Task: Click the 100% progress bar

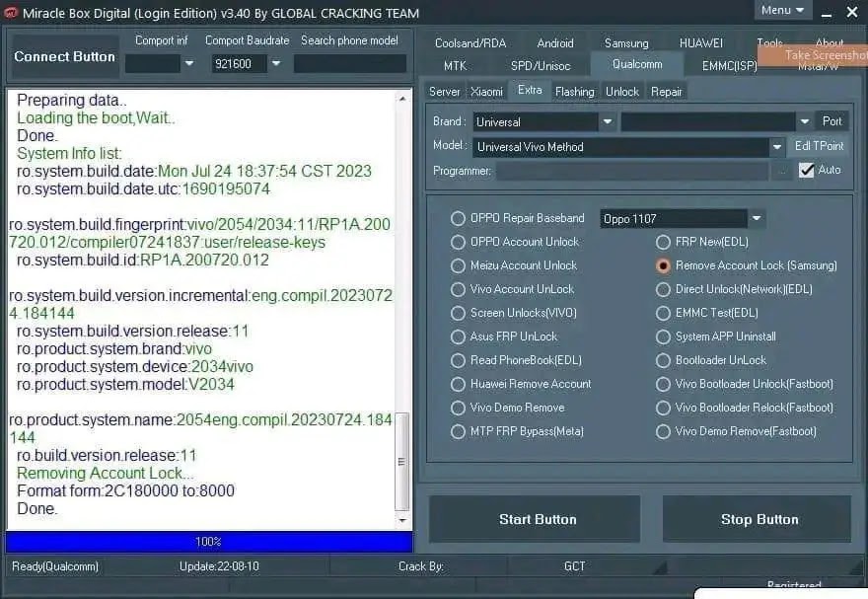Action: [209, 542]
